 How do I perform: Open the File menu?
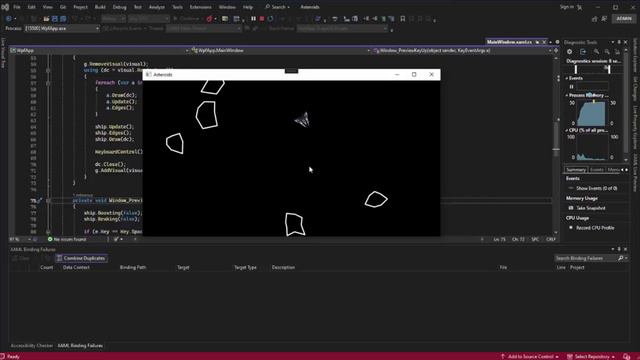(17, 7)
